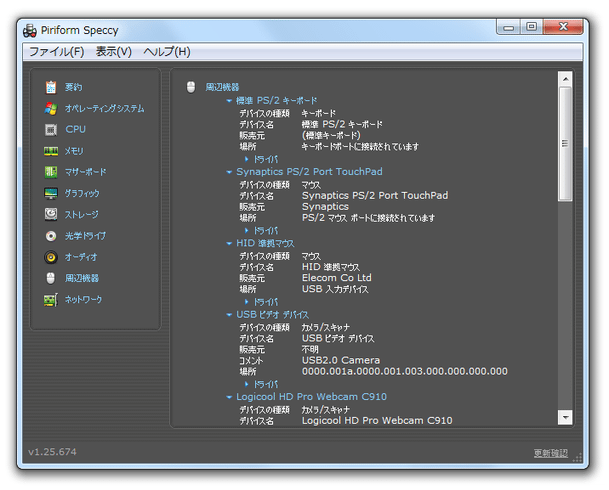Click the Speccy app icon in title bar
Image resolution: width=609 pixels, height=490 pixels.
pyautogui.click(x=30, y=31)
